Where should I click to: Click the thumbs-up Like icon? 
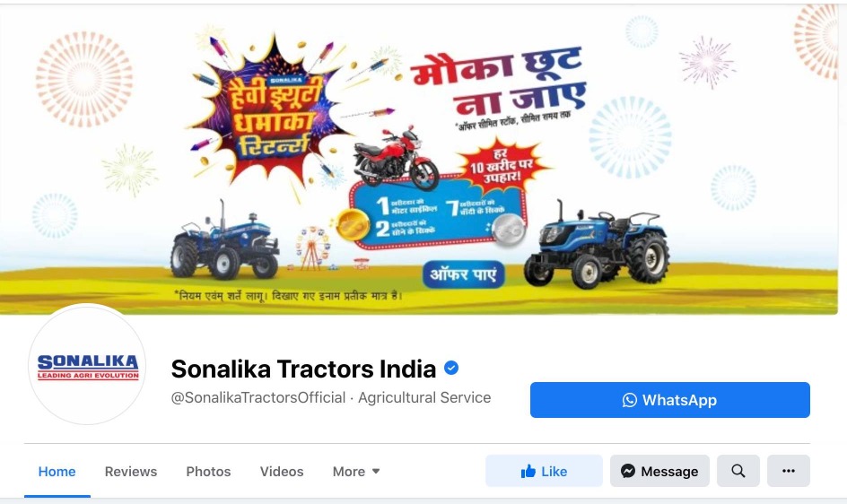tap(528, 472)
